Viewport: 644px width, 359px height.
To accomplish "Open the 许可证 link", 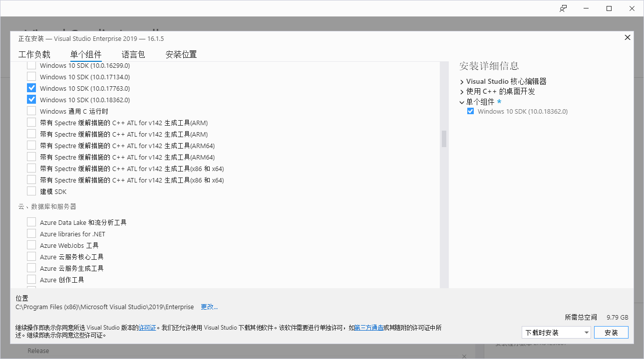I will click(x=147, y=328).
